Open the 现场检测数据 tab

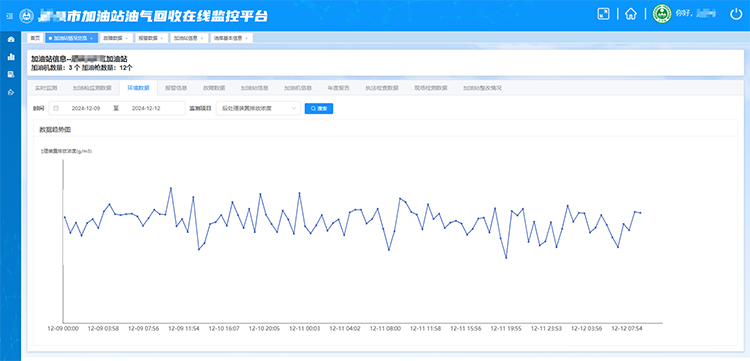pyautogui.click(x=430, y=88)
